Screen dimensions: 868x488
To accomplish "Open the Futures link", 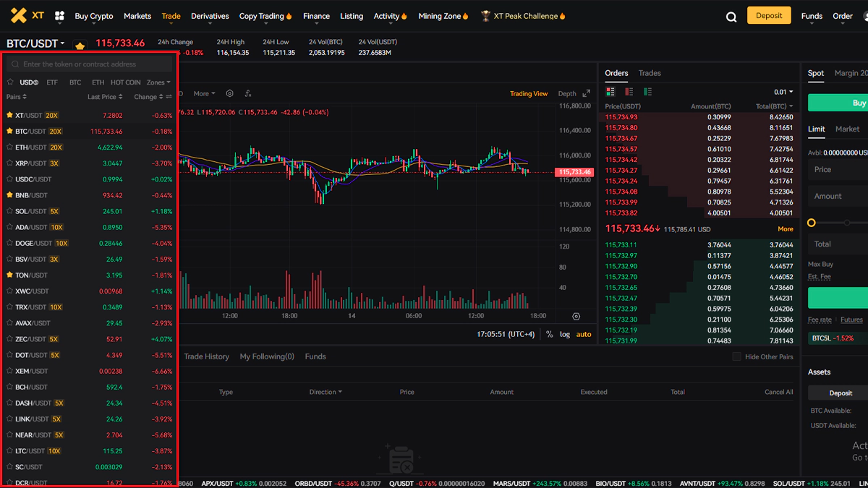I will [x=851, y=320].
